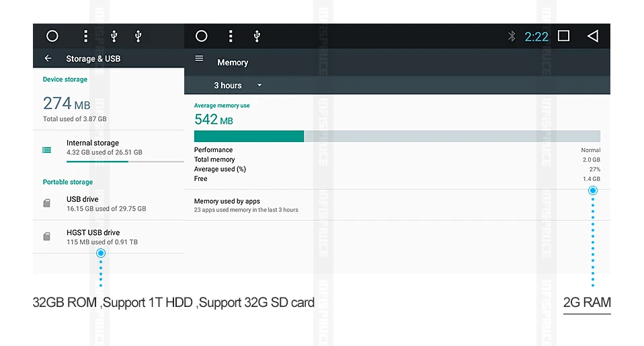
Task: Click the average memory use bar
Action: pos(397,136)
